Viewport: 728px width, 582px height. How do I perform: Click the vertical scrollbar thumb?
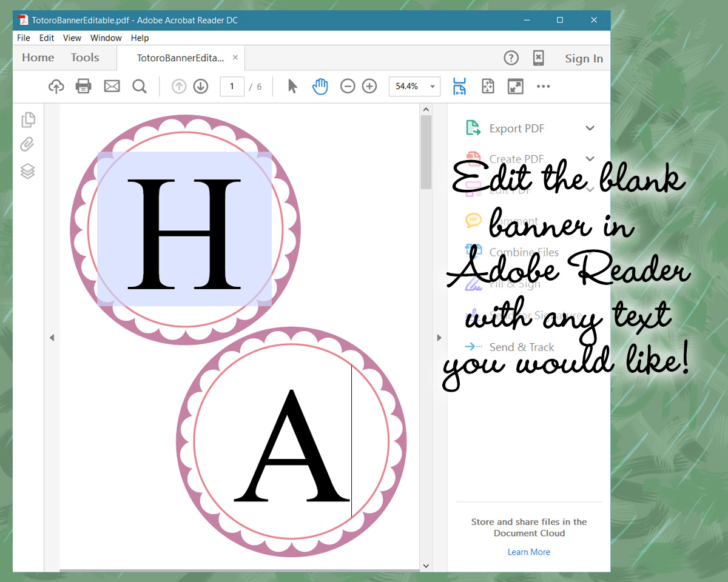point(426,152)
